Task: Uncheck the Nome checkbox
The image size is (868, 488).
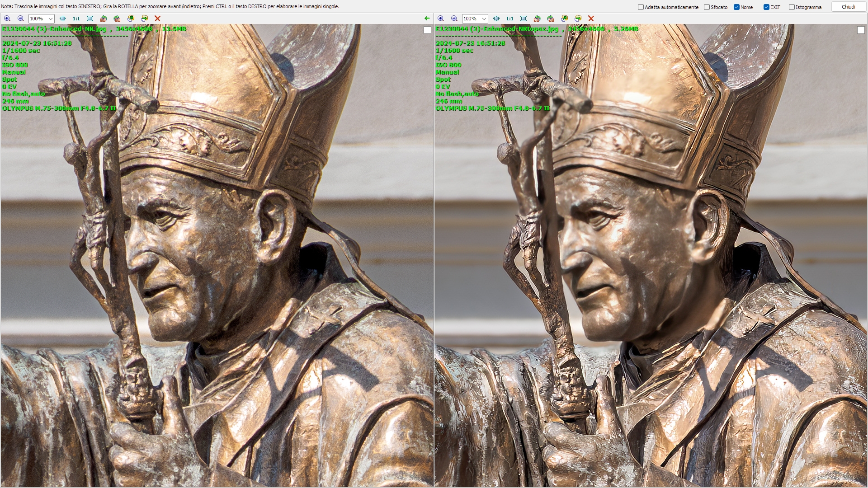Action: 736,7
